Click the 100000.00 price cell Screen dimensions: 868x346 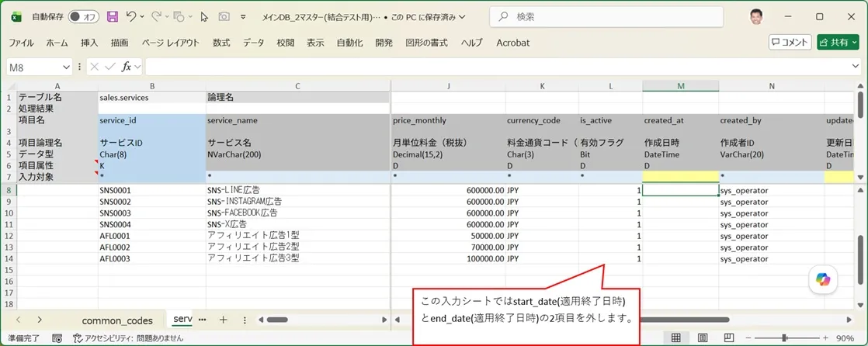point(449,258)
